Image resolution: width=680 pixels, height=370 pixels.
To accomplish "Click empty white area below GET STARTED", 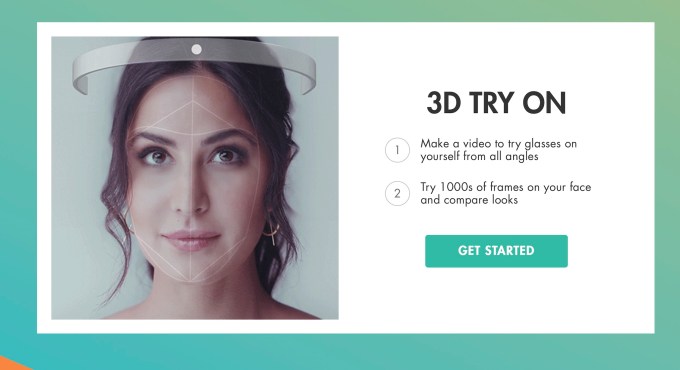I will click(496, 299).
